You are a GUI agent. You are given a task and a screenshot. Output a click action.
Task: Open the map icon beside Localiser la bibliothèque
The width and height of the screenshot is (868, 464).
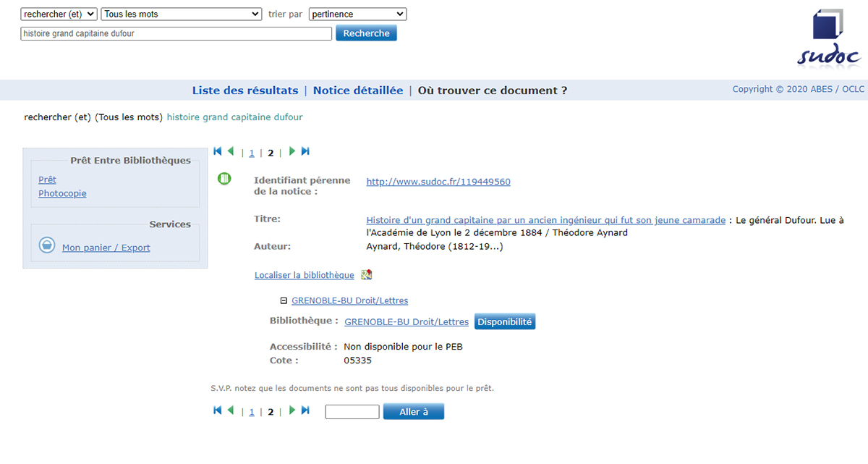pyautogui.click(x=366, y=275)
